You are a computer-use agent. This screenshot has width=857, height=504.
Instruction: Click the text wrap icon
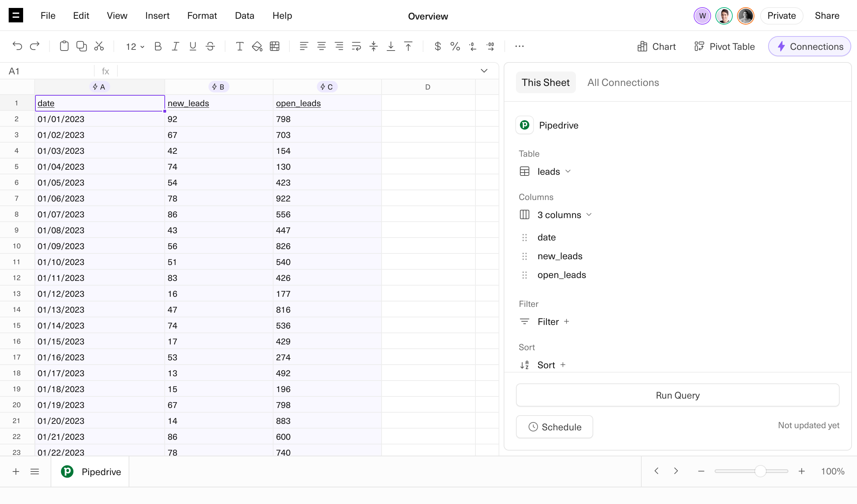(356, 46)
